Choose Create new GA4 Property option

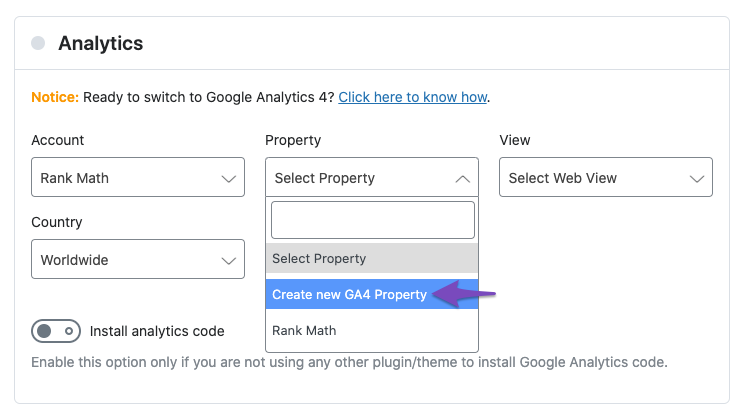372,294
